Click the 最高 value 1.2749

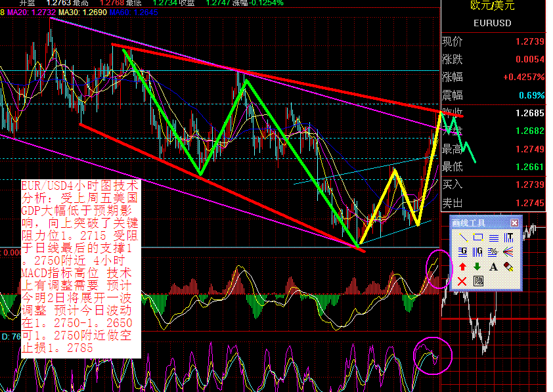[x=530, y=149]
